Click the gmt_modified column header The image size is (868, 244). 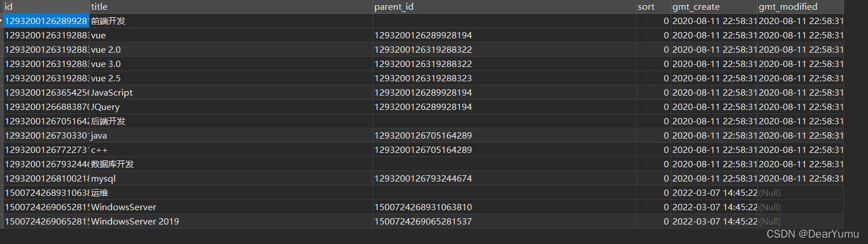click(x=800, y=7)
